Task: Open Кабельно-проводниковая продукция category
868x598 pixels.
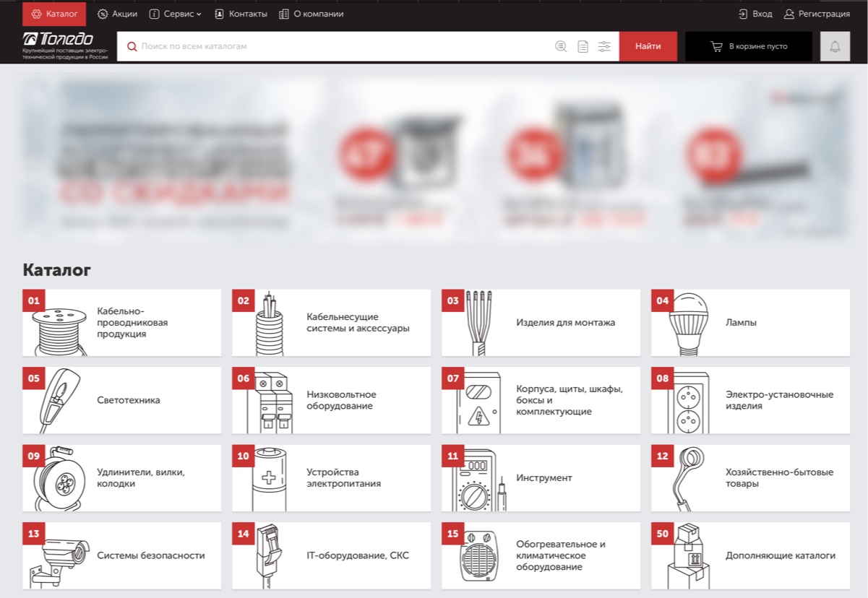Action: pyautogui.click(x=121, y=323)
